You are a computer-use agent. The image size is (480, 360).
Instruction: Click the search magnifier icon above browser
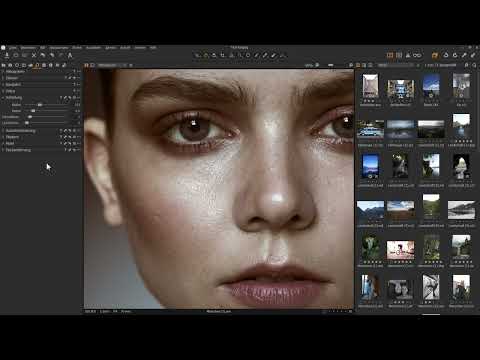point(474,65)
